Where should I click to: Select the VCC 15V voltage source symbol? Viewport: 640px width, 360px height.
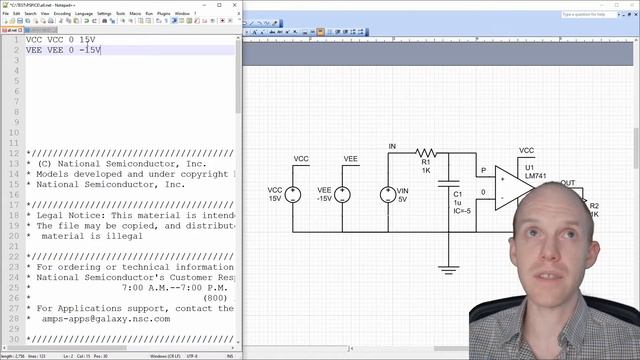(293, 195)
